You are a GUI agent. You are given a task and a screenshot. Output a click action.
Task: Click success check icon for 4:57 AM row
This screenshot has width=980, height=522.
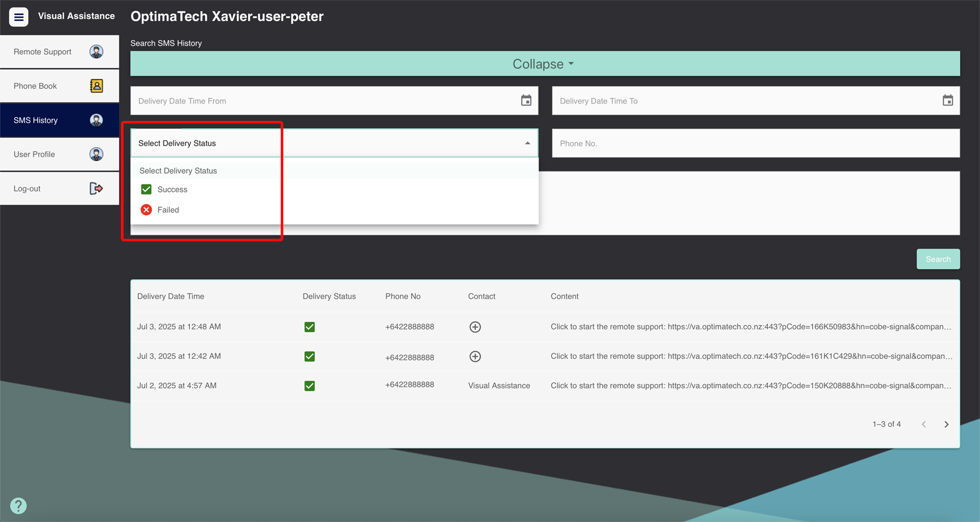309,386
